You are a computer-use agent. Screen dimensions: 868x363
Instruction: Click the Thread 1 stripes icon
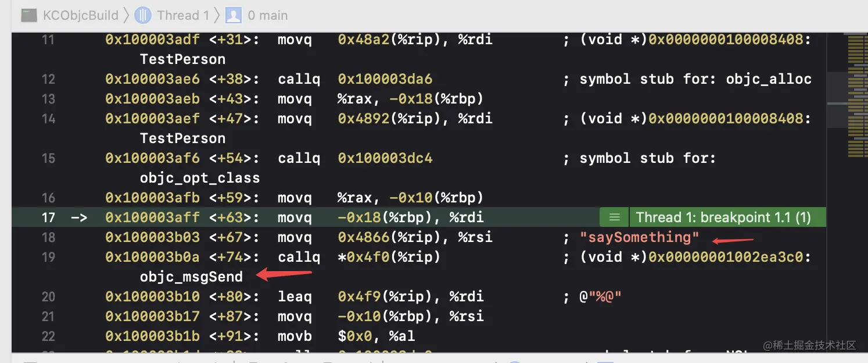142,16
